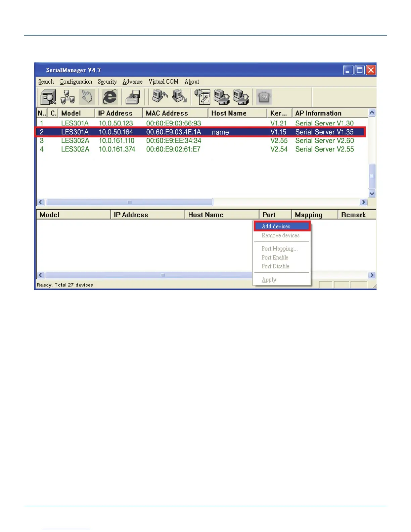Click device list vertical scrollbar up arrow
Image resolution: width=411 pixels, height=532 pixels.
pyautogui.click(x=372, y=113)
